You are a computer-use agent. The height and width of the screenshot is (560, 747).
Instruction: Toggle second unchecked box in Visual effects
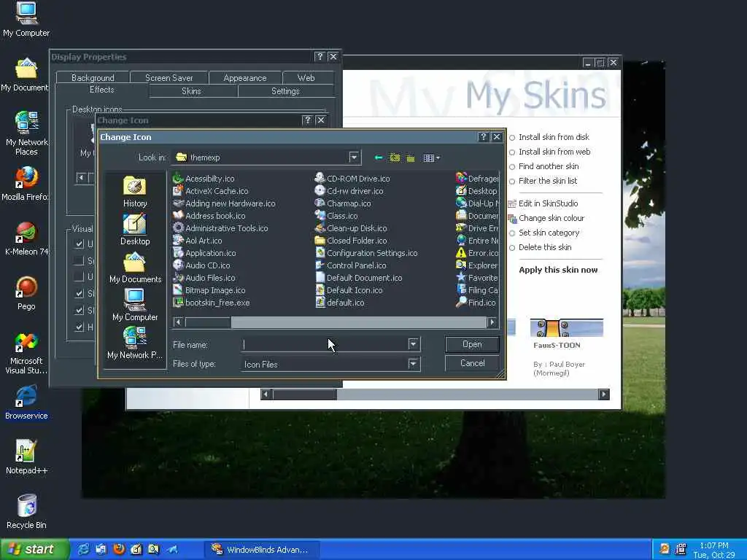(x=79, y=276)
